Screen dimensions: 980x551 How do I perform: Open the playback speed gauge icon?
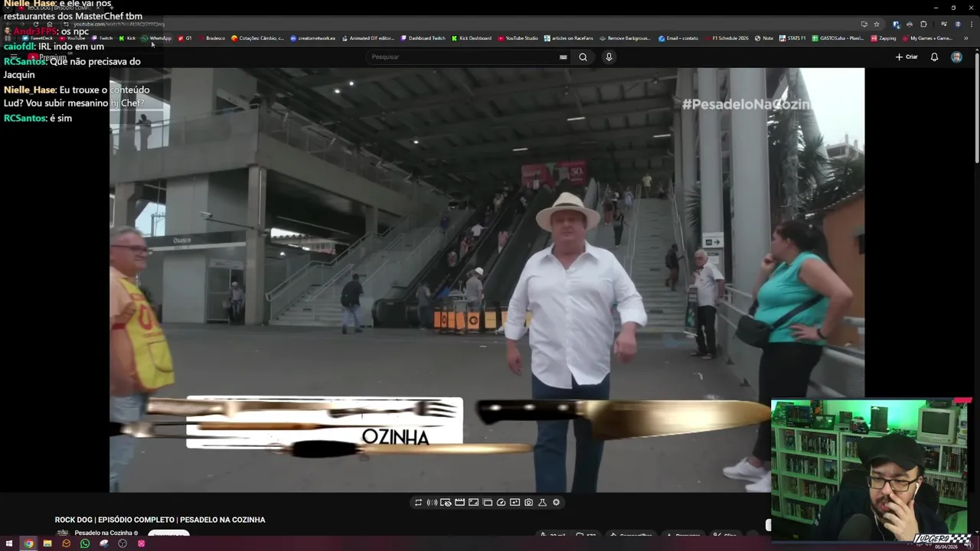(x=501, y=503)
